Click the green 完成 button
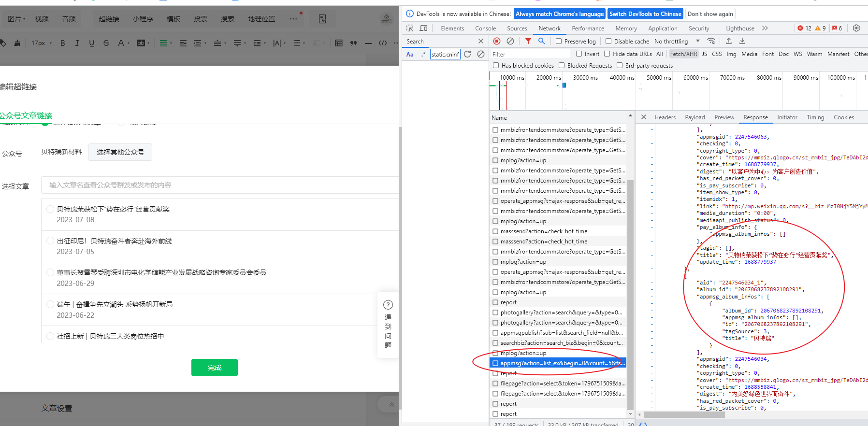The image size is (868, 426). click(x=215, y=368)
